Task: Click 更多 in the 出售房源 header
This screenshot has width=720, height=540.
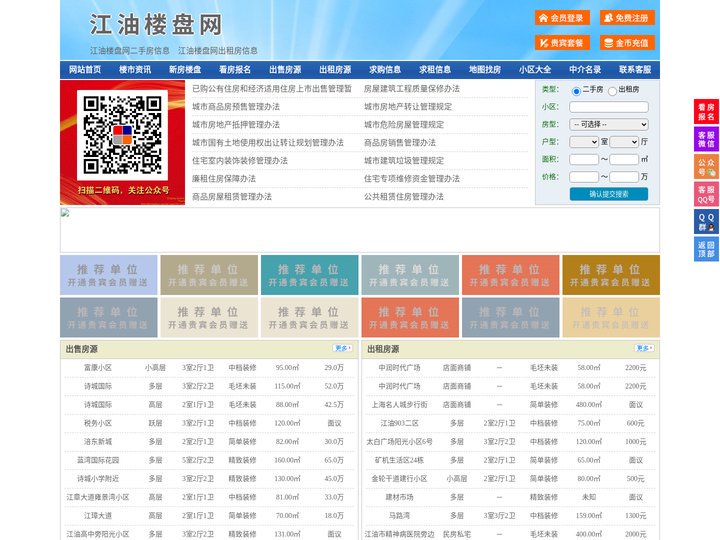Action: (343, 349)
